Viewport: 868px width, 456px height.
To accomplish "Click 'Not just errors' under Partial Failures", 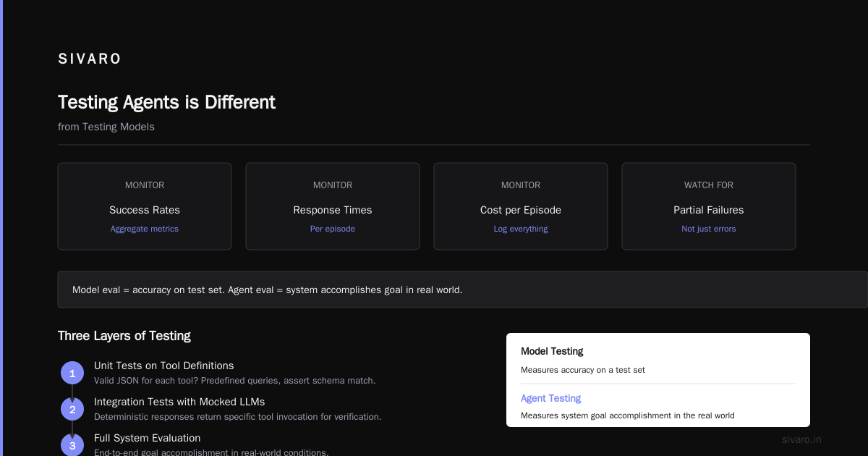I will (x=709, y=229).
